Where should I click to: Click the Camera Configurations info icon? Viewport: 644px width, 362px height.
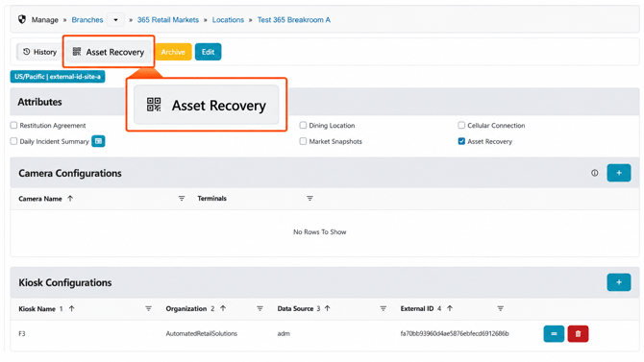pos(595,173)
